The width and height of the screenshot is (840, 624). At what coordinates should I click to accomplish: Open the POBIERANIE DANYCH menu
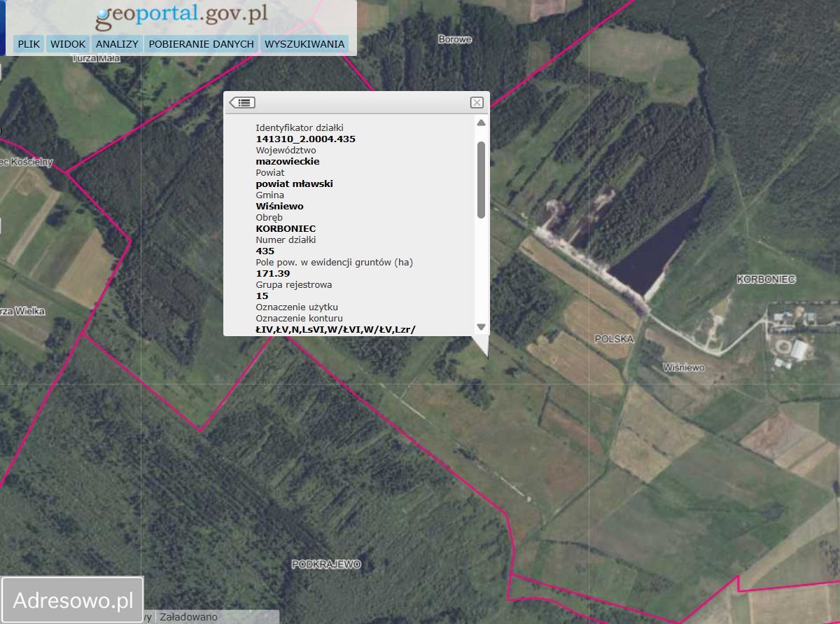201,44
